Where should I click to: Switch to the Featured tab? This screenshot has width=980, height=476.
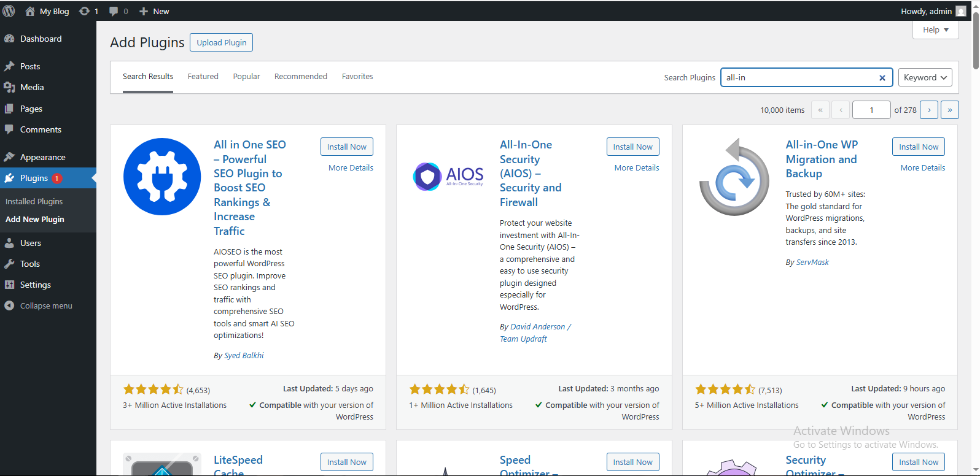click(203, 77)
